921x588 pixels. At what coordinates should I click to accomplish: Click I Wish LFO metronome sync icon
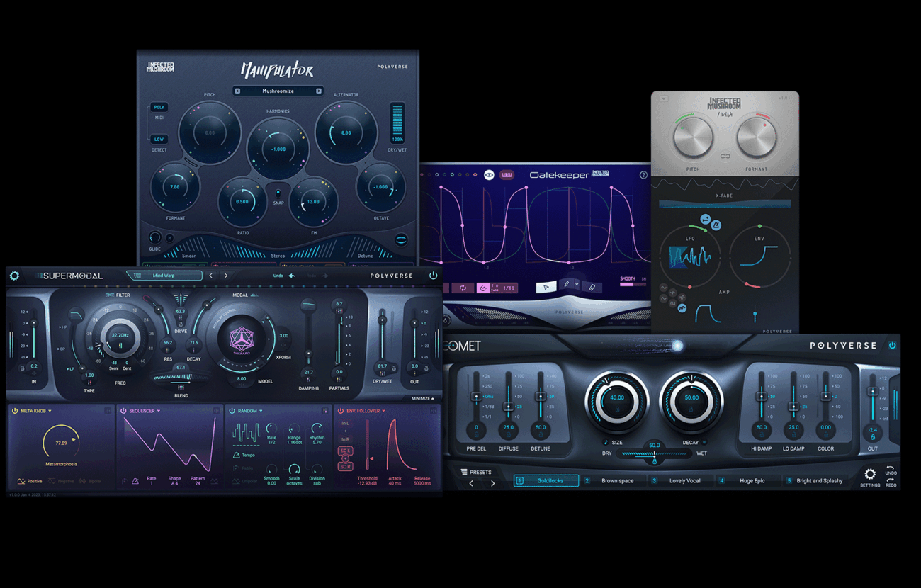point(716,225)
